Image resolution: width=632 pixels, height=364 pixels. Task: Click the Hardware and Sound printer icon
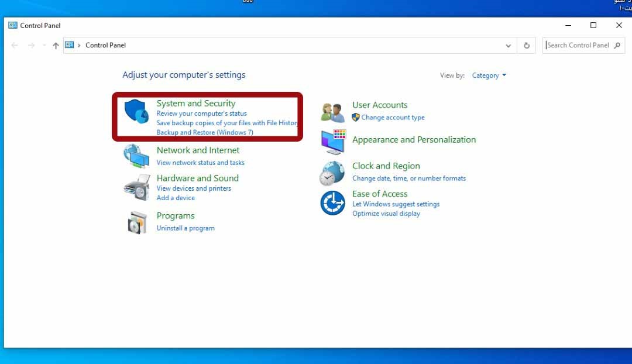point(136,187)
